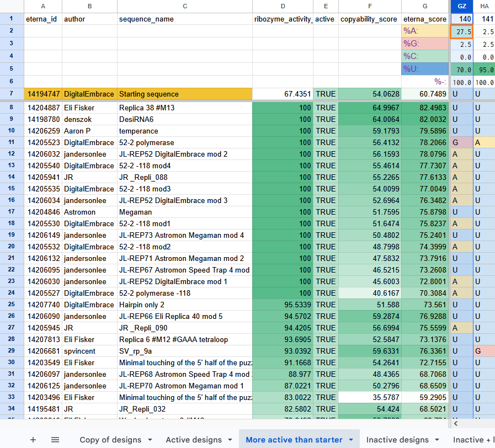Select cell Hairpin only 2
The image size is (495, 448).
click(185, 305)
